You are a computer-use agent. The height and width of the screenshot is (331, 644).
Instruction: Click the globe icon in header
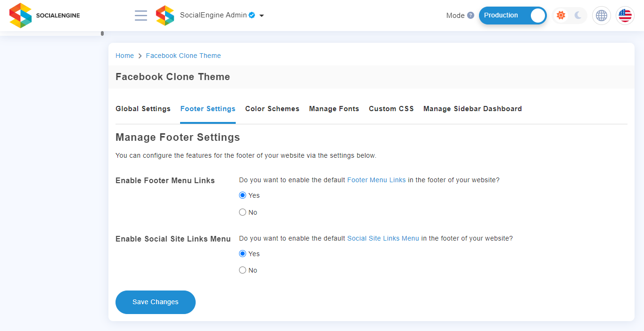tap(602, 16)
